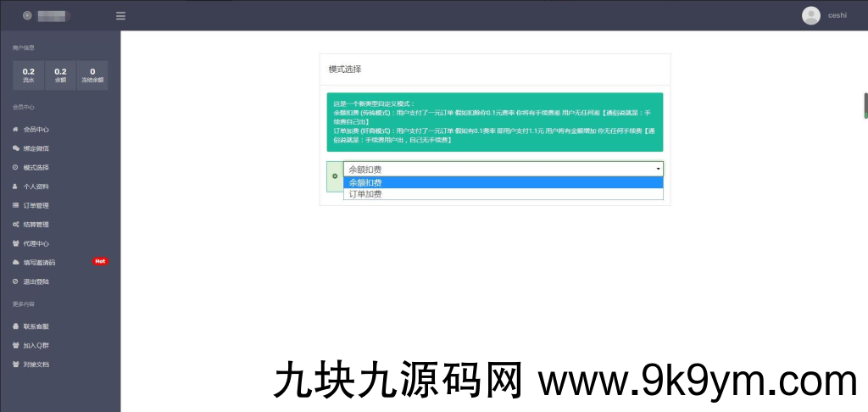
Task: Open 个人资料 in the sidebar
Action: click(36, 187)
